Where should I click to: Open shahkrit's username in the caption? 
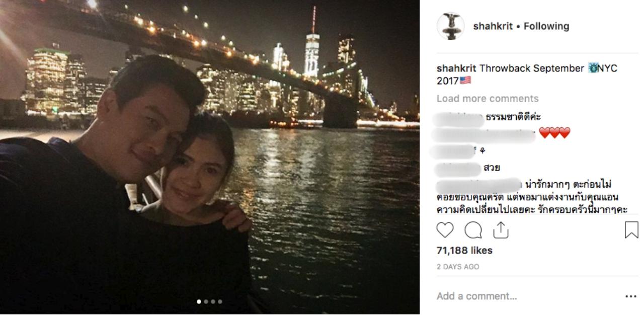click(x=457, y=68)
